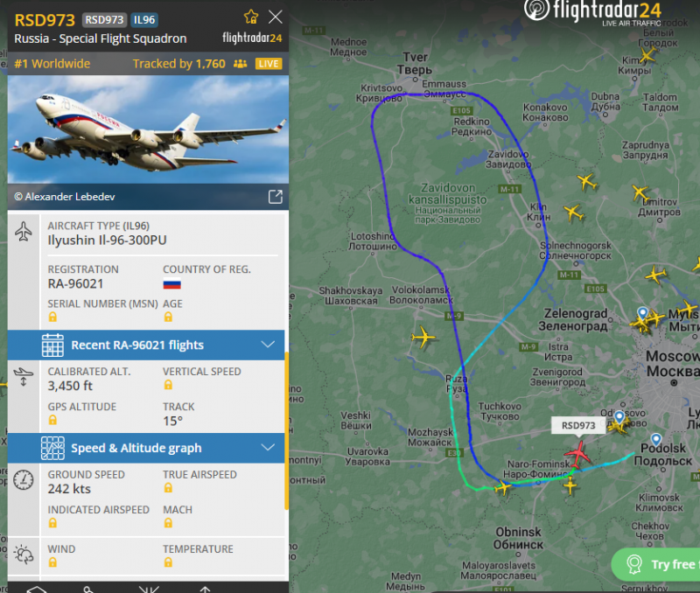700x593 pixels.
Task: Click the IL96 aircraft type badge
Action: pos(144,20)
